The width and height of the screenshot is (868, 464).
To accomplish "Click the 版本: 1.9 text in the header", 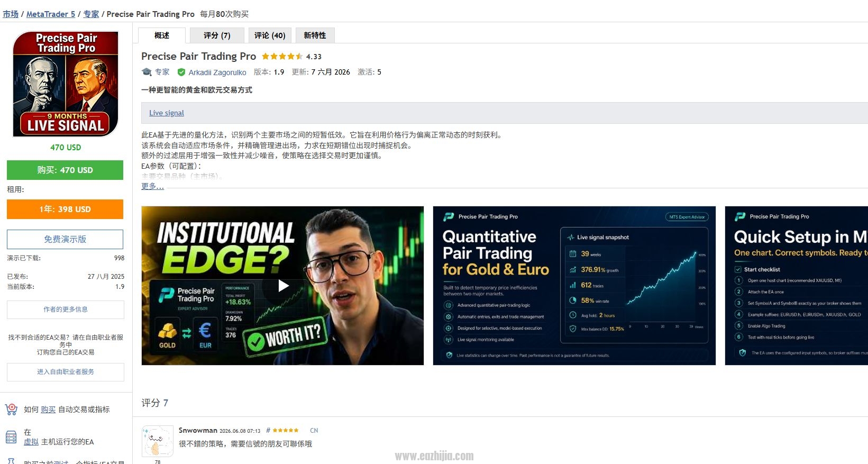I will tap(269, 72).
